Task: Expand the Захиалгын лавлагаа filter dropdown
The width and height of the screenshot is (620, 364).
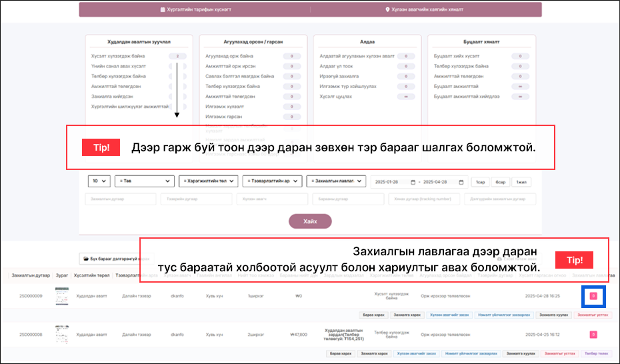Action: [x=337, y=181]
